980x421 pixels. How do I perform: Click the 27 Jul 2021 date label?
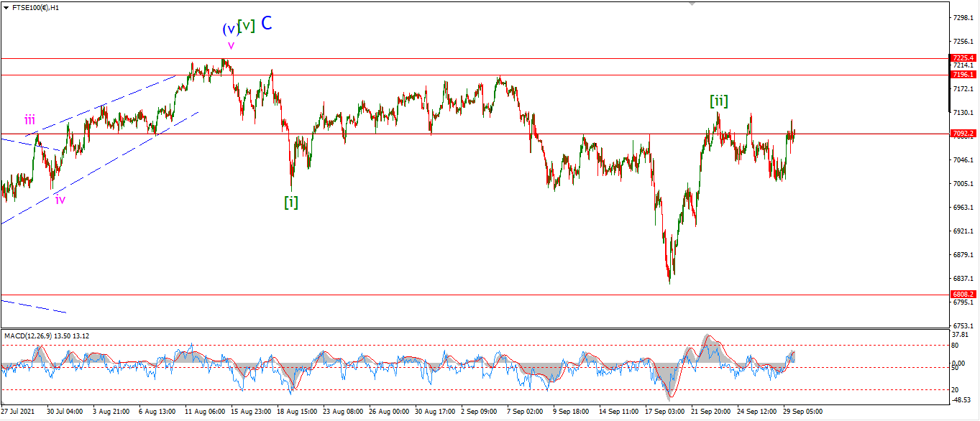click(x=19, y=412)
